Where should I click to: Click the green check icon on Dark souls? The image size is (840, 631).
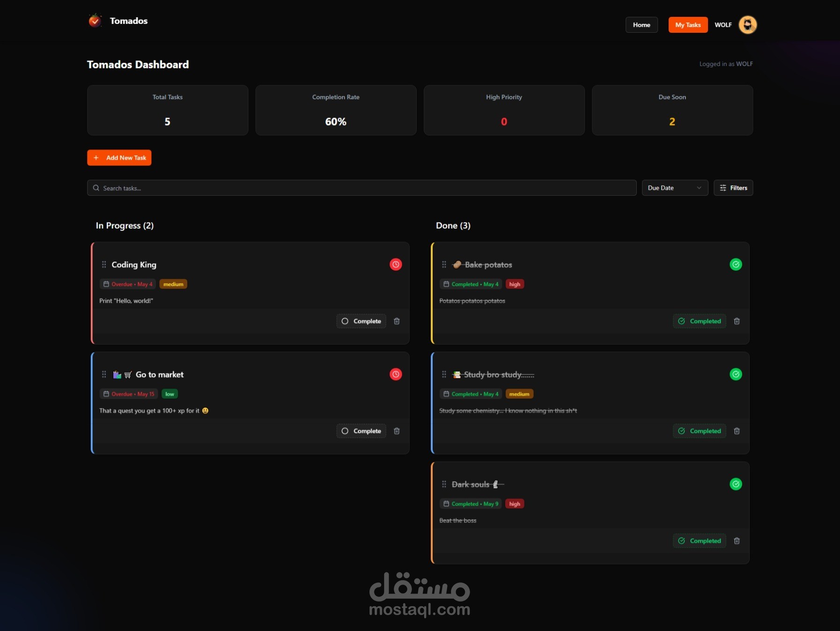[x=736, y=484]
